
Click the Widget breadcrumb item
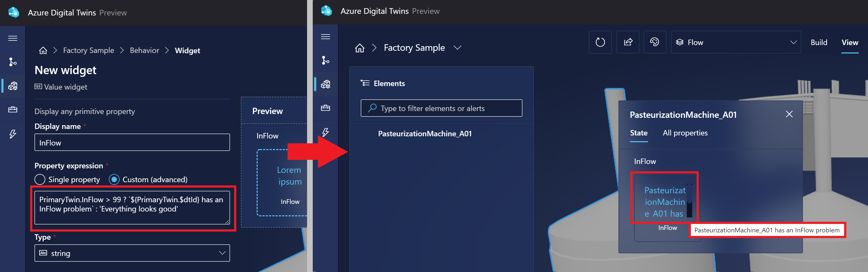click(x=187, y=50)
